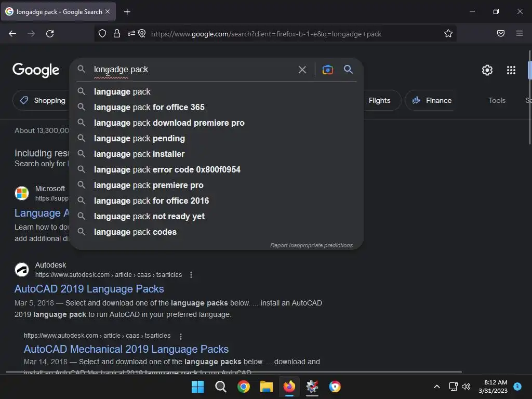This screenshot has width=532, height=399.
Task: Search by image with camera icon
Action: tap(327, 70)
